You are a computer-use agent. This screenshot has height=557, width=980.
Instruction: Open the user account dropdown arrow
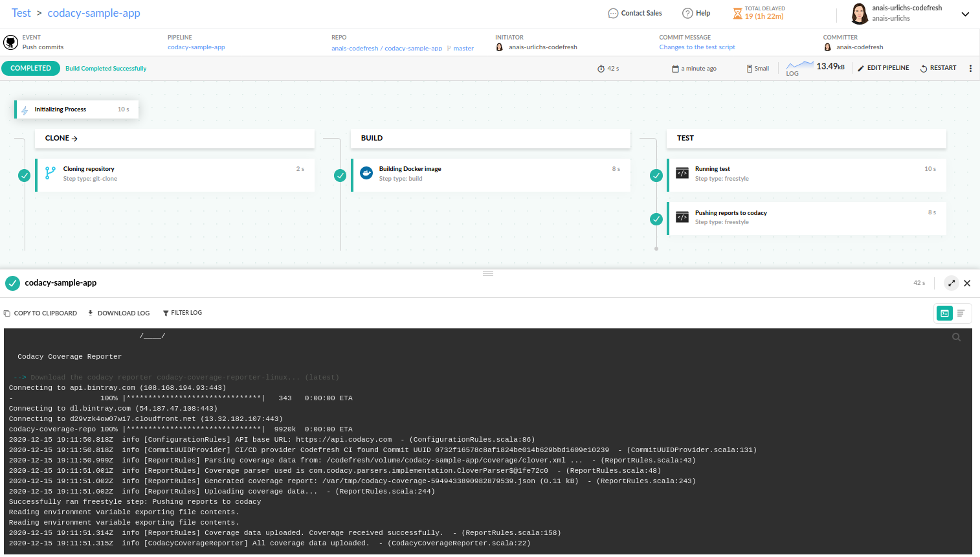point(965,14)
